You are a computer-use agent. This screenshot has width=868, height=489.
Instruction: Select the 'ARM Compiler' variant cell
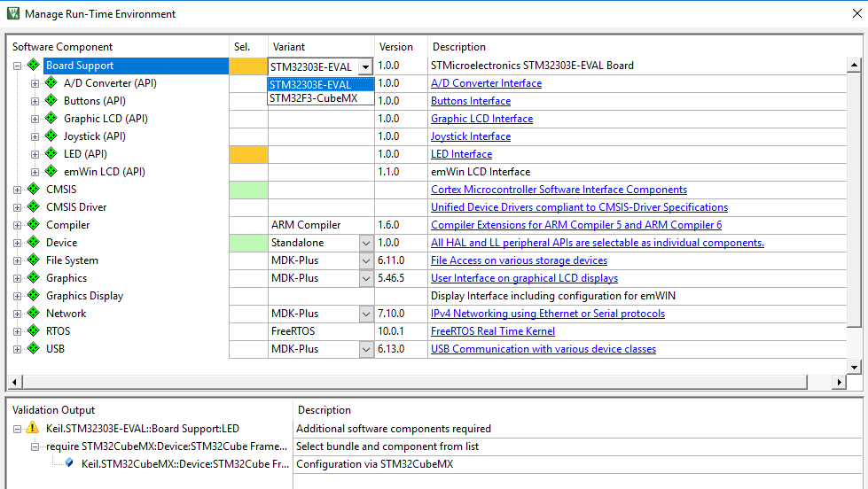click(x=321, y=225)
